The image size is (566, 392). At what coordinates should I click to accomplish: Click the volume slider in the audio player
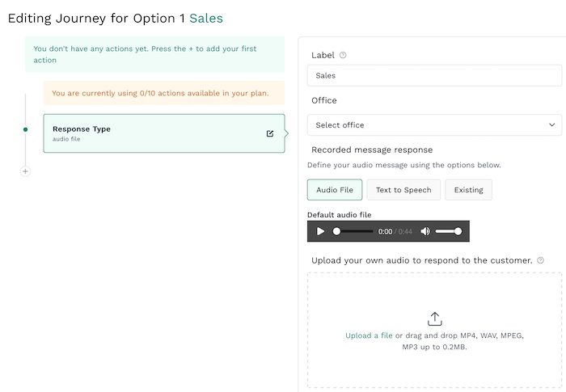click(x=449, y=231)
